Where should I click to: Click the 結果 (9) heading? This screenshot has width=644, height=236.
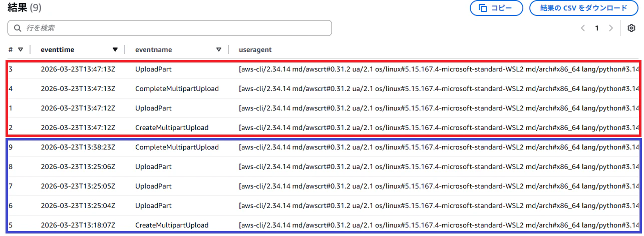[25, 7]
